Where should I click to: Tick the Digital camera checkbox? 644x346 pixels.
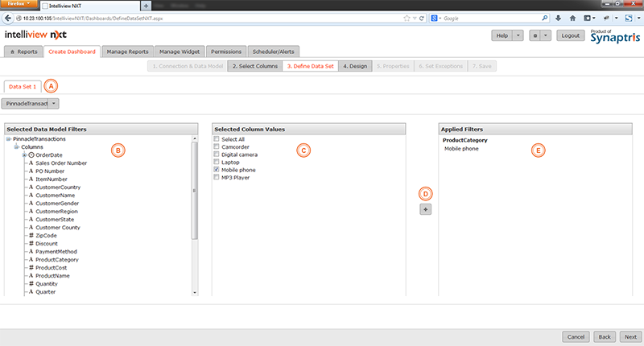(x=217, y=154)
